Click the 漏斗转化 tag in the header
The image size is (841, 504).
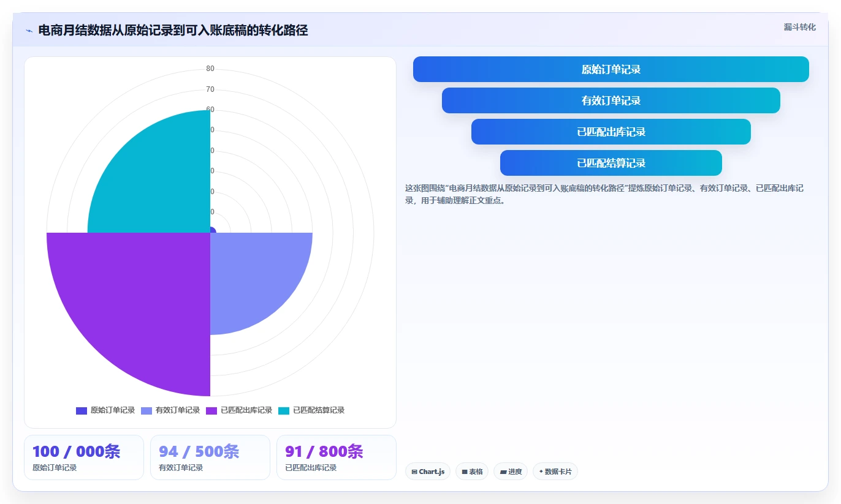coord(799,27)
